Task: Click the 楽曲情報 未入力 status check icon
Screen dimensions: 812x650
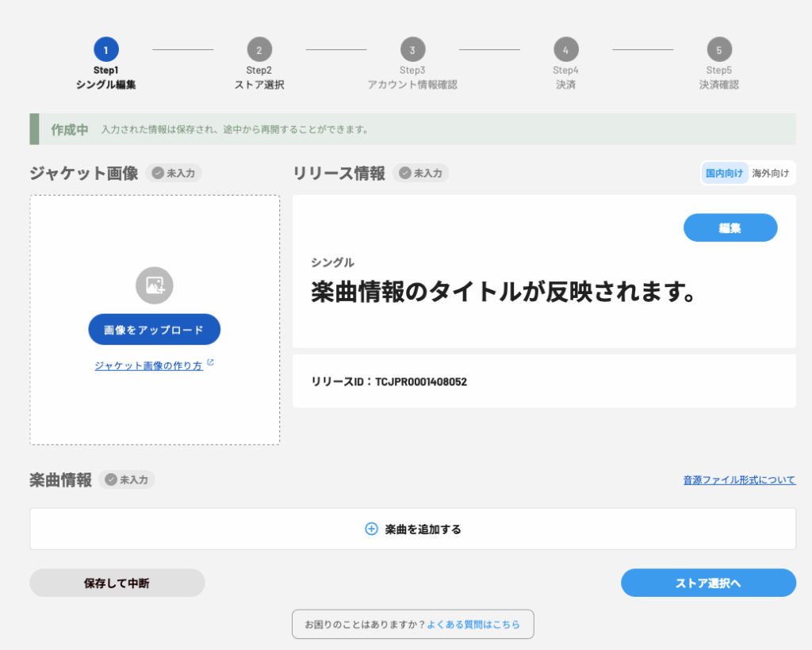Action: click(x=111, y=480)
